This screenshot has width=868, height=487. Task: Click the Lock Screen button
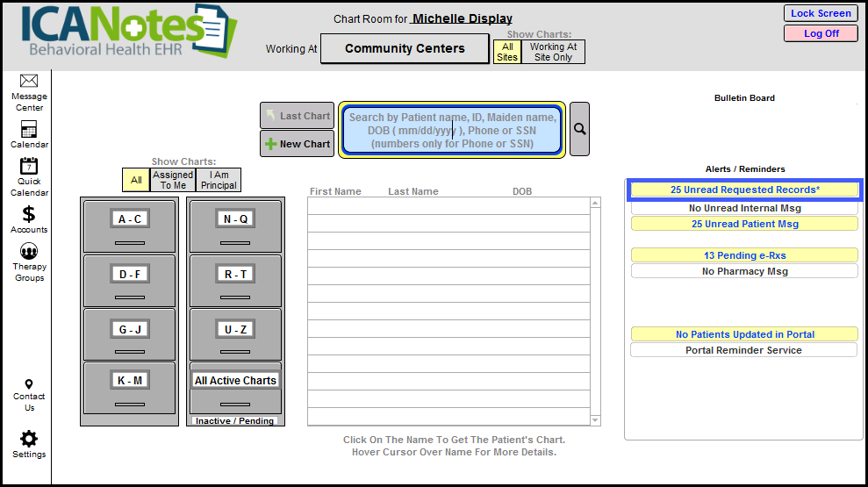(821, 13)
